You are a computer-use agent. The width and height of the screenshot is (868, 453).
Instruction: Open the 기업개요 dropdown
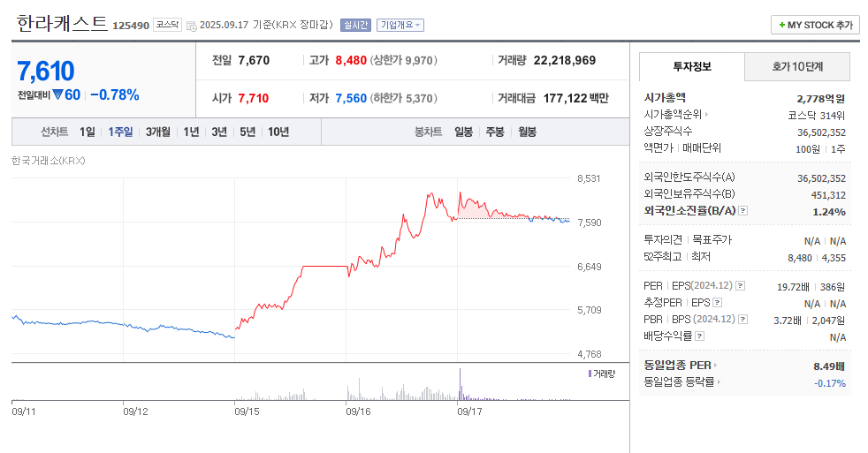(x=400, y=25)
